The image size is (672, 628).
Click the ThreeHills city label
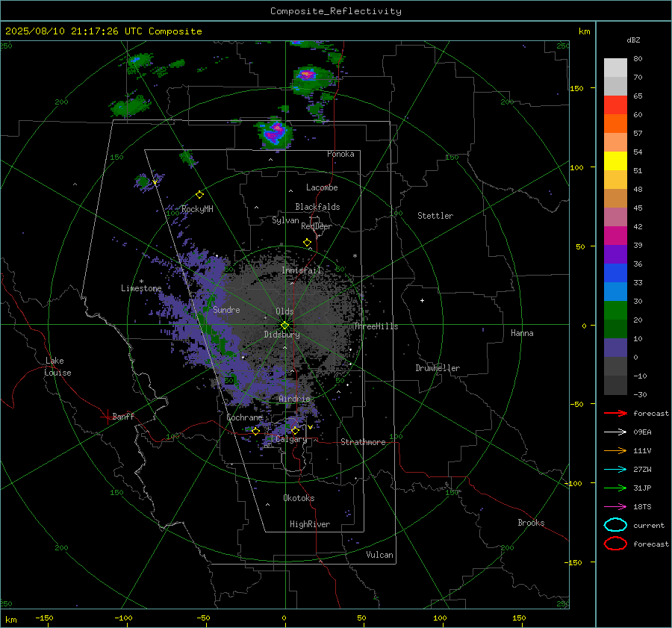click(376, 326)
